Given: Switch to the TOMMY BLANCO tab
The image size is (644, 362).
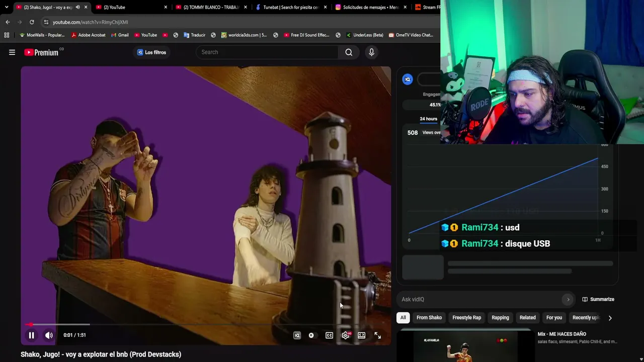Looking at the screenshot, I should [211, 7].
